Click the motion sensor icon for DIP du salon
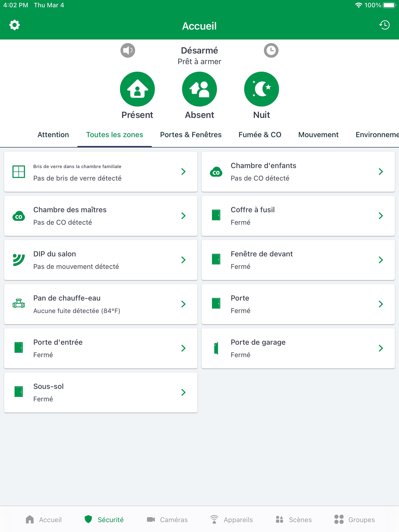This screenshot has width=399, height=532. click(19, 260)
